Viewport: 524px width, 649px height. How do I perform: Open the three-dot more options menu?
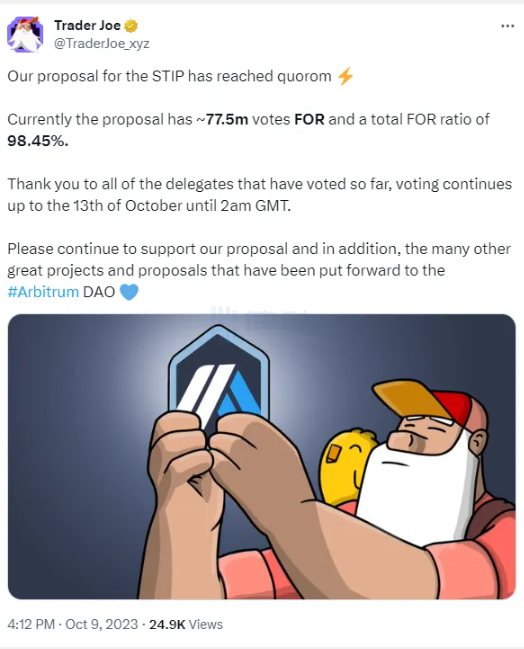(x=507, y=26)
